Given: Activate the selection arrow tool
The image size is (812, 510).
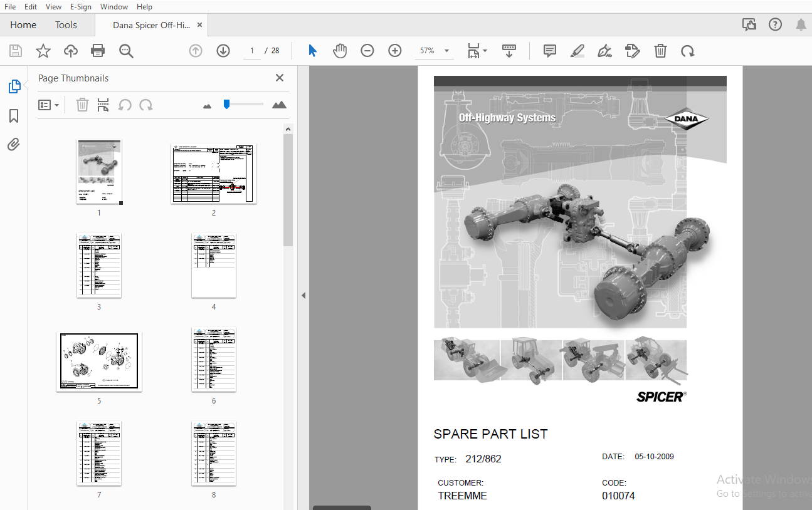Looking at the screenshot, I should click(312, 51).
